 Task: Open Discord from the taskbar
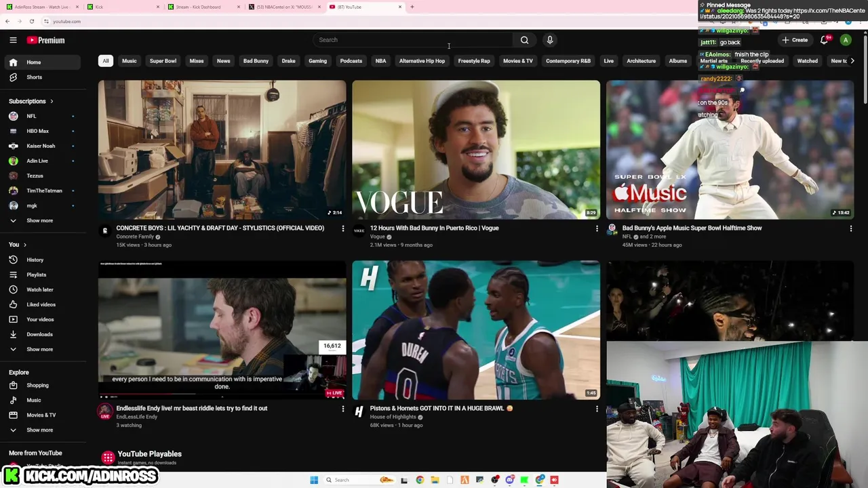pyautogui.click(x=510, y=480)
